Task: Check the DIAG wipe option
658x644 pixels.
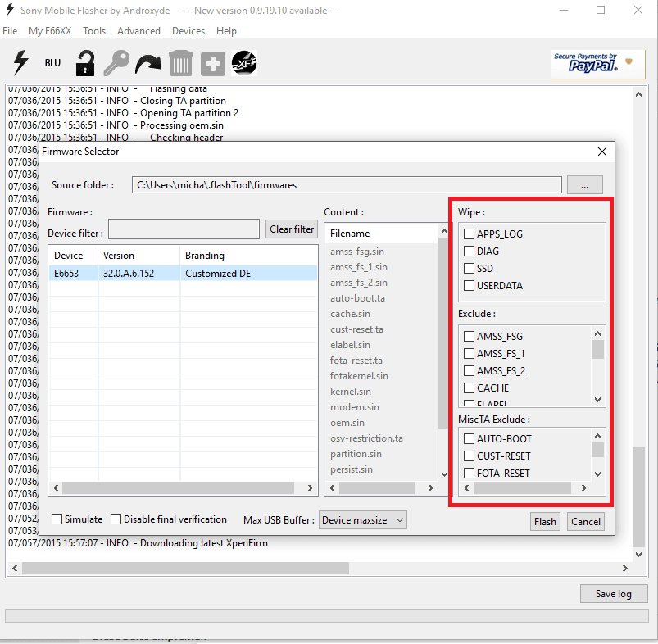Action: pyautogui.click(x=469, y=251)
